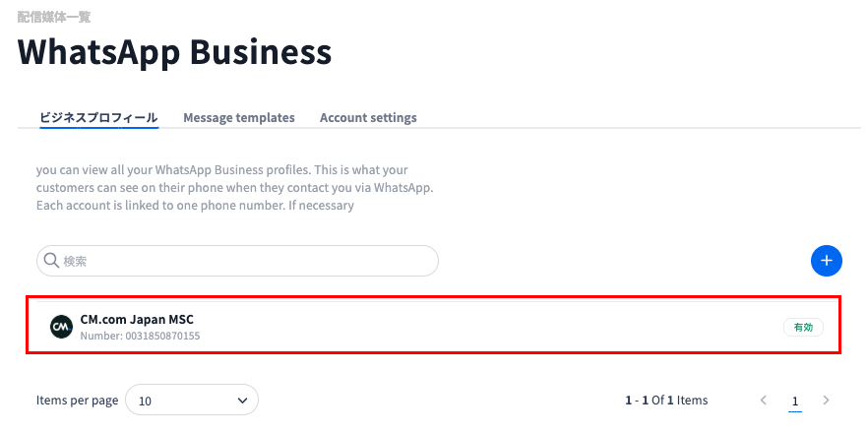Click the magnifying glass search icon
The width and height of the screenshot is (868, 433).
coord(50,261)
